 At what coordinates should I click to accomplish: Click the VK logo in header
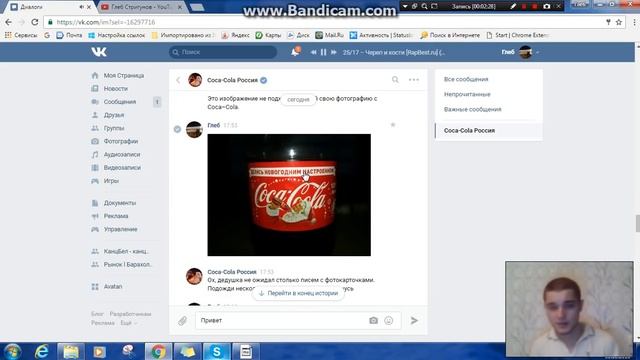99,52
